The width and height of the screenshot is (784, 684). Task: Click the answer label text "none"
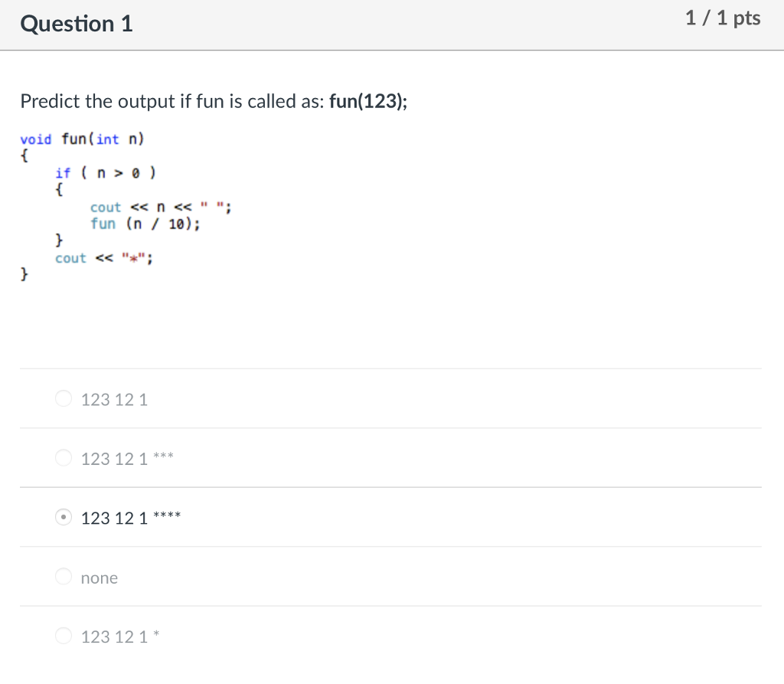pyautogui.click(x=99, y=578)
